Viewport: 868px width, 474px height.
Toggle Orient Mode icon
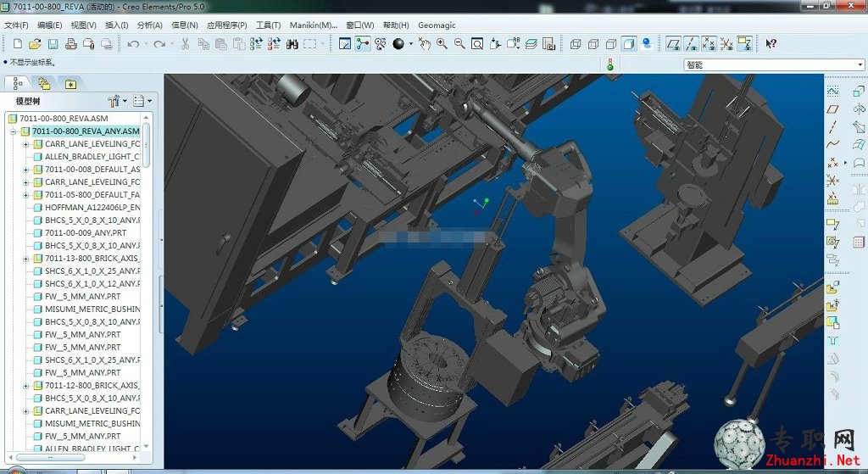381,44
